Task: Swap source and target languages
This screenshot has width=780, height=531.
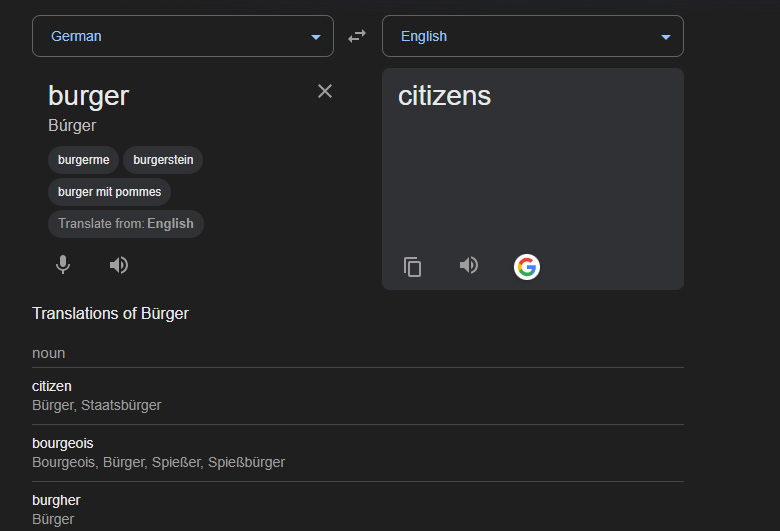Action: click(357, 36)
